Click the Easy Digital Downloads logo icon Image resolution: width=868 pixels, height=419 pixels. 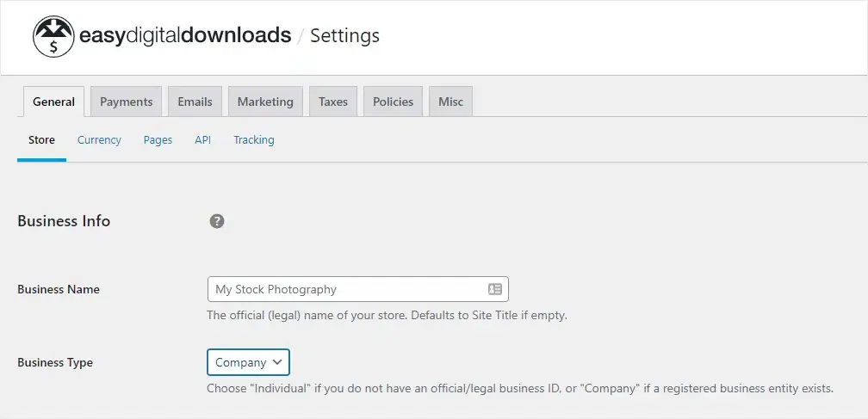tap(54, 36)
